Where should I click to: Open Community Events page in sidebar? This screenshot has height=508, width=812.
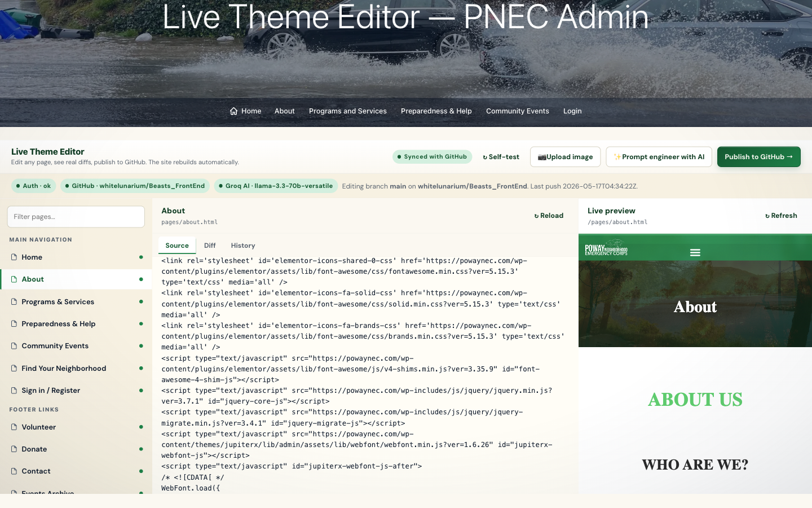pyautogui.click(x=76, y=346)
